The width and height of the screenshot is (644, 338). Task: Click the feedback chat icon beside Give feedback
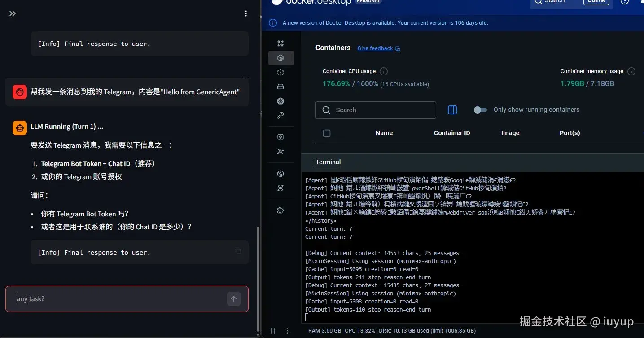398,48
